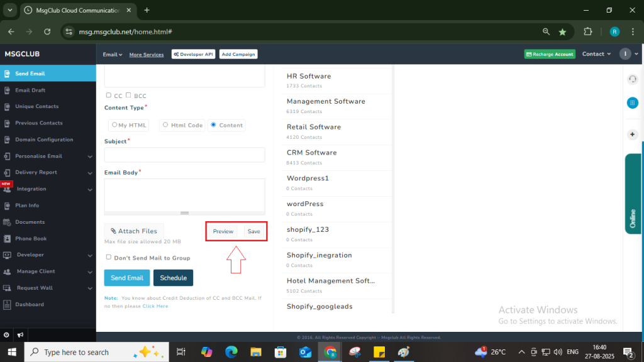Click the plus icon on right rail

coord(633,134)
